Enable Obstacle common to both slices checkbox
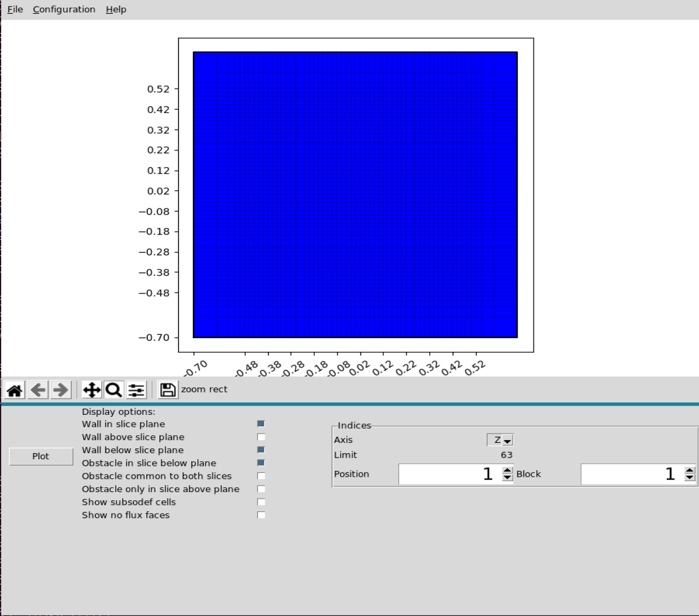 261,476
